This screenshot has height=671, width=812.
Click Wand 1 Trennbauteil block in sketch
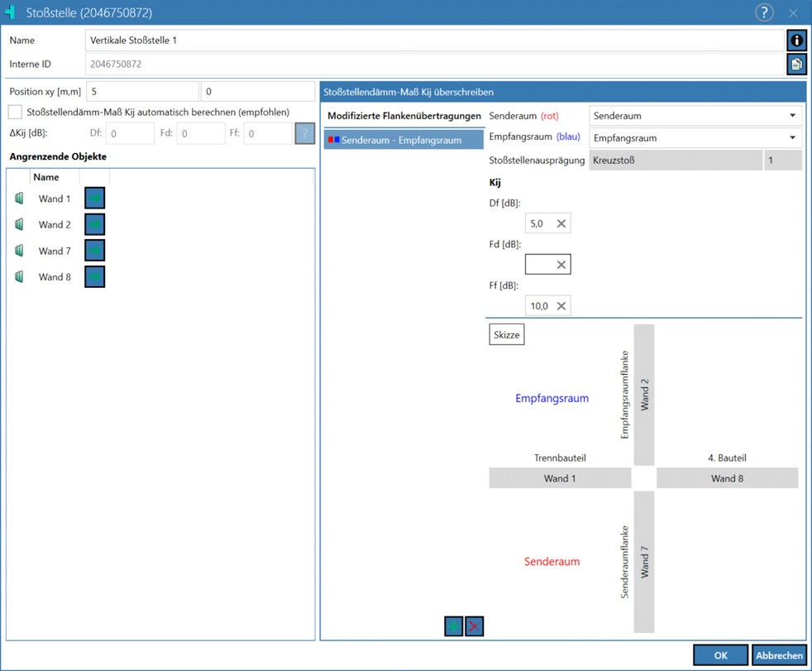[560, 478]
